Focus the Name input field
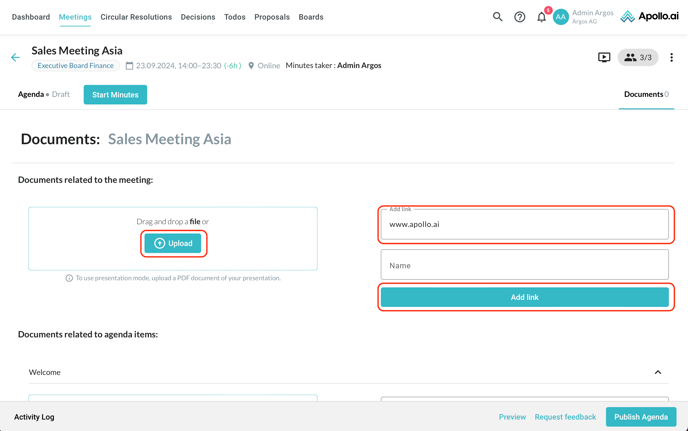The width and height of the screenshot is (688, 431). coord(524,265)
